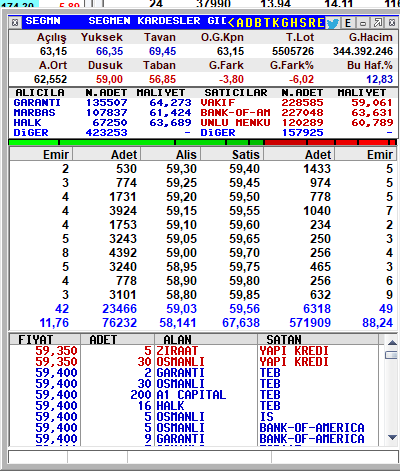
Task: Click the A.Ort value 62,552
Action: click(51, 79)
